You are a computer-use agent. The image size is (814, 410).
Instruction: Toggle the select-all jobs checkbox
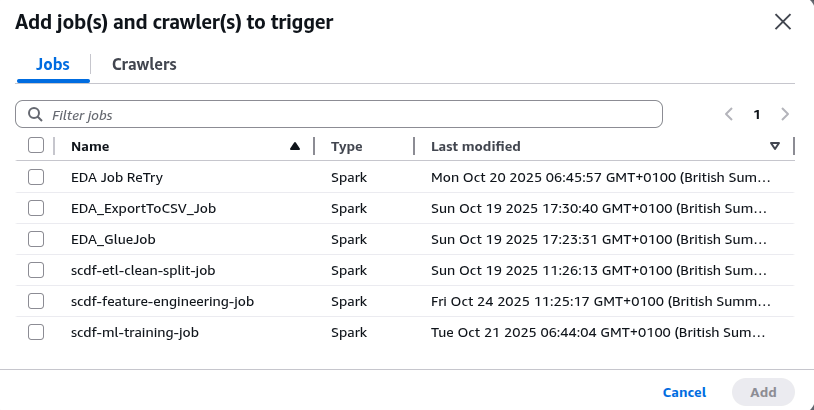click(x=36, y=146)
